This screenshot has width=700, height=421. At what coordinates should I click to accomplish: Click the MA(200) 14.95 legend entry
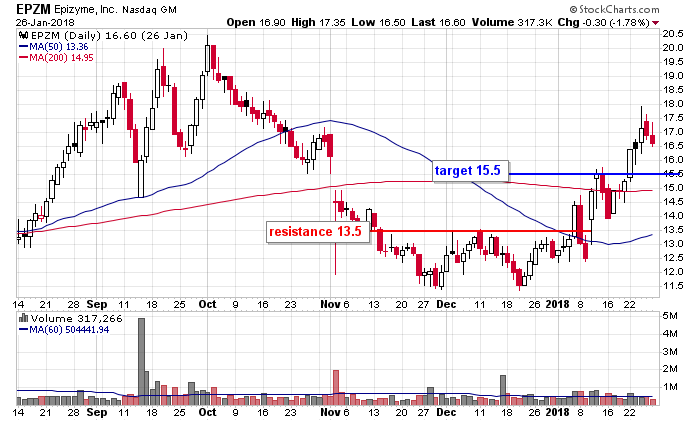click(x=56, y=58)
